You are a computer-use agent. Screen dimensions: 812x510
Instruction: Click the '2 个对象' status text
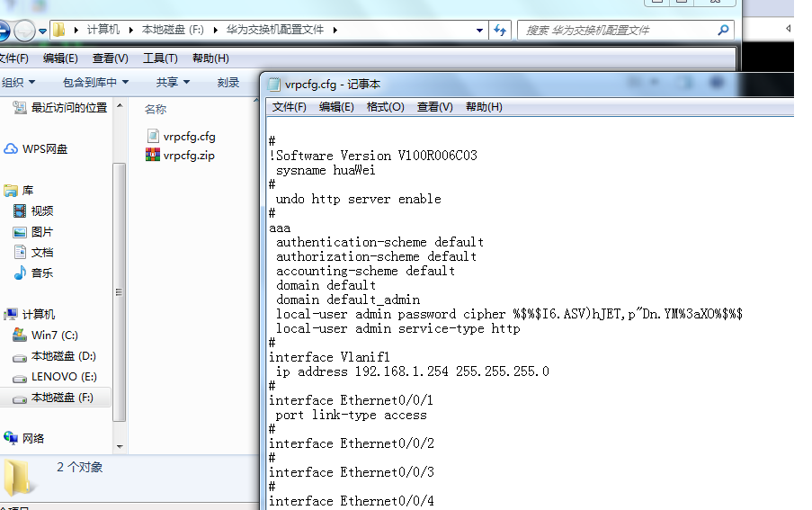coord(80,467)
